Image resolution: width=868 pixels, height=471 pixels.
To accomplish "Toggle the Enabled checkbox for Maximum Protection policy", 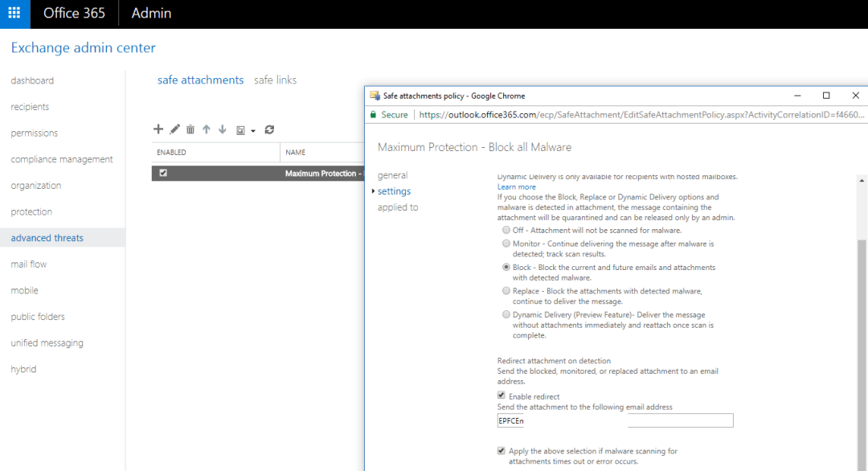I will tap(163, 173).
